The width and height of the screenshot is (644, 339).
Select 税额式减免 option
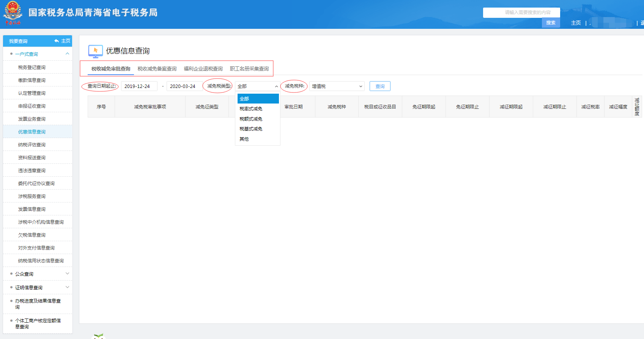coord(258,119)
